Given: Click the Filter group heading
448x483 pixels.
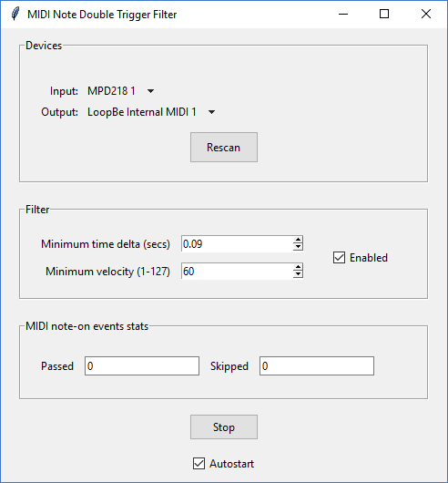Looking at the screenshot, I should 37,210.
